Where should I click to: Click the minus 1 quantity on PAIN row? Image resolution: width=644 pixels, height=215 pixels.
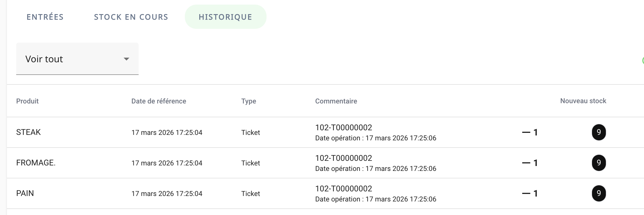point(530,194)
